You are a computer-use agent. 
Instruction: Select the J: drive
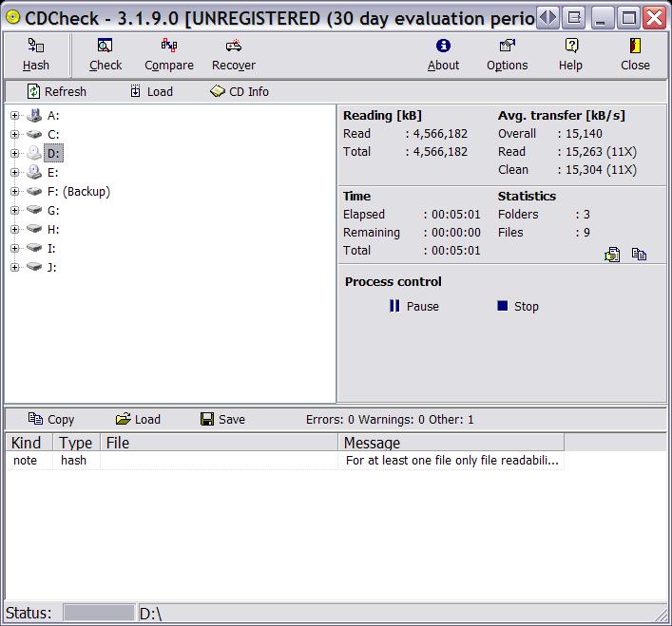[x=52, y=267]
